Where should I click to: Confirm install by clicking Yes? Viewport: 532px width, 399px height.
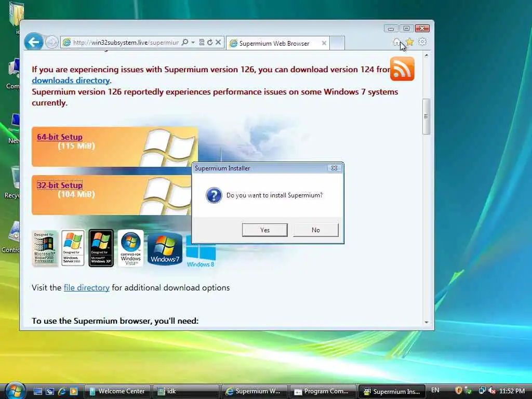pos(264,230)
